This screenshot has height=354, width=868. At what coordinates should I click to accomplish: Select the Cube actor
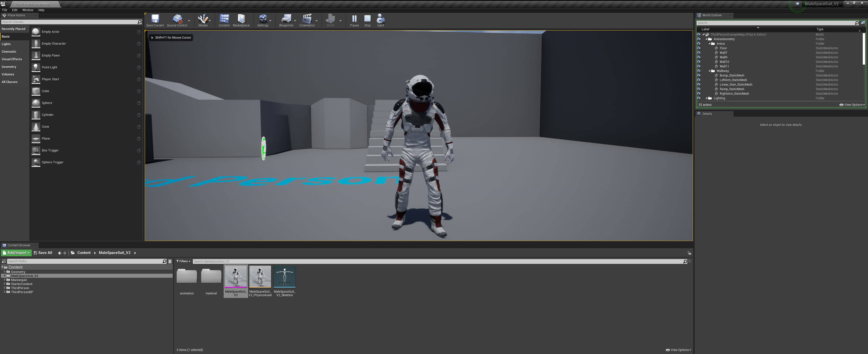coord(86,91)
